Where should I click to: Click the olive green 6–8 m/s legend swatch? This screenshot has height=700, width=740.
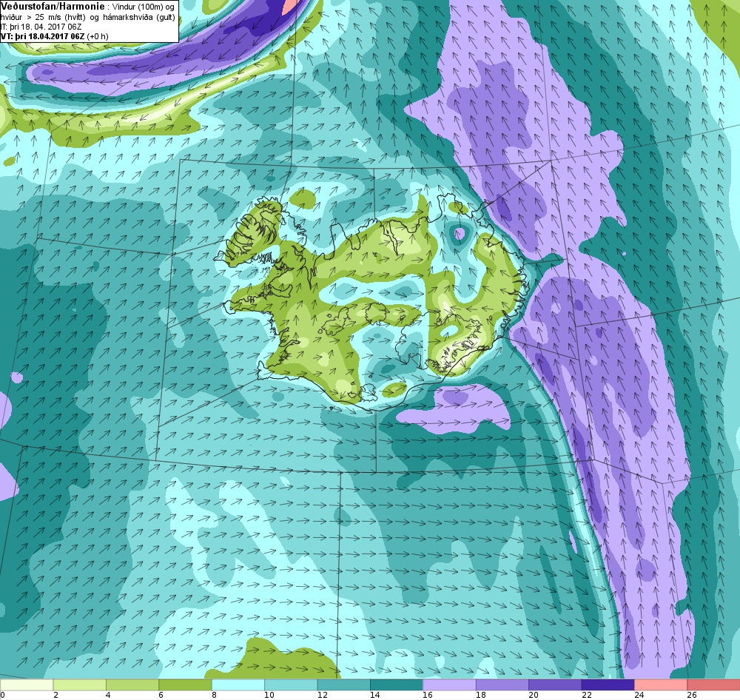[x=185, y=685]
